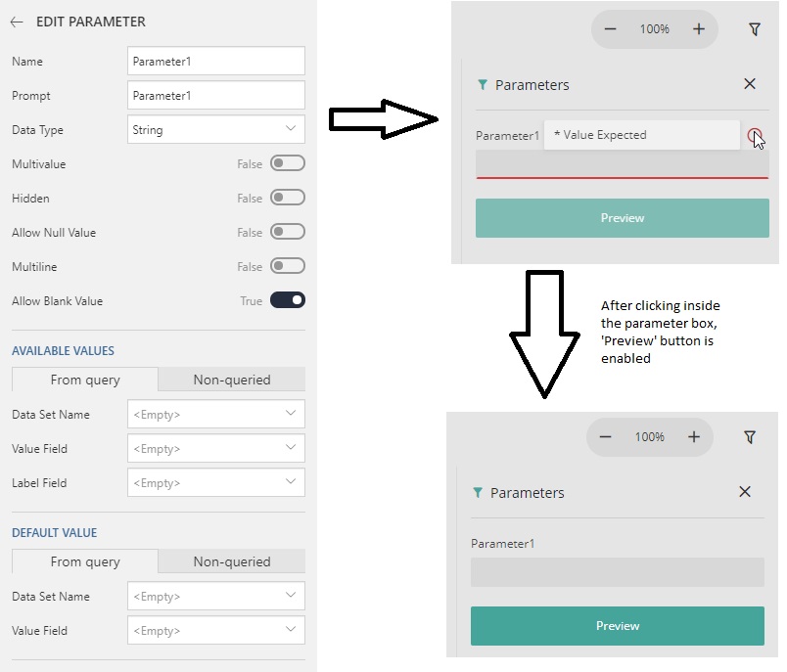Viewport: 787px width, 672px height.
Task: Turn off Allow Blank Value switch
Action: click(288, 300)
